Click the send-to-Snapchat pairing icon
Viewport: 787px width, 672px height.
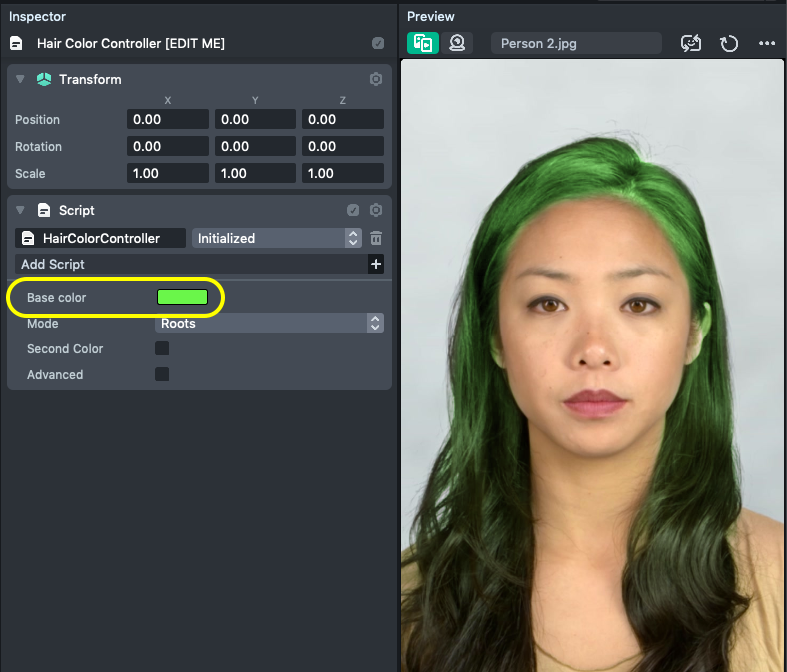[x=691, y=43]
